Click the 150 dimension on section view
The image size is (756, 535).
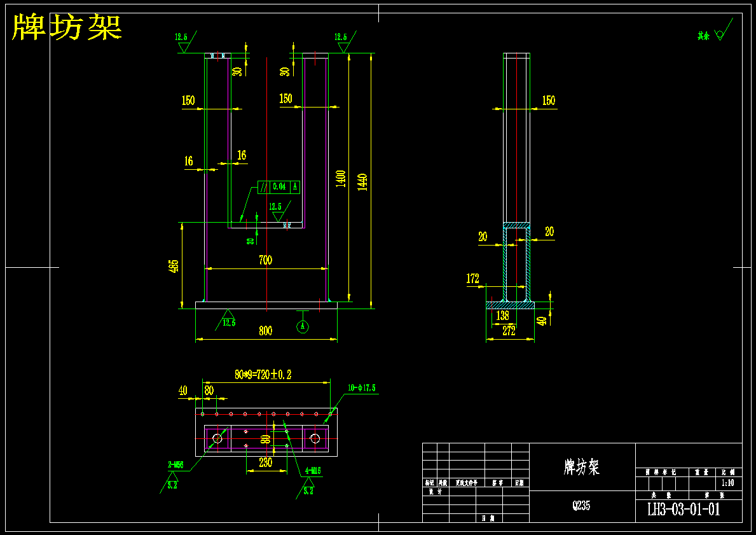click(549, 101)
